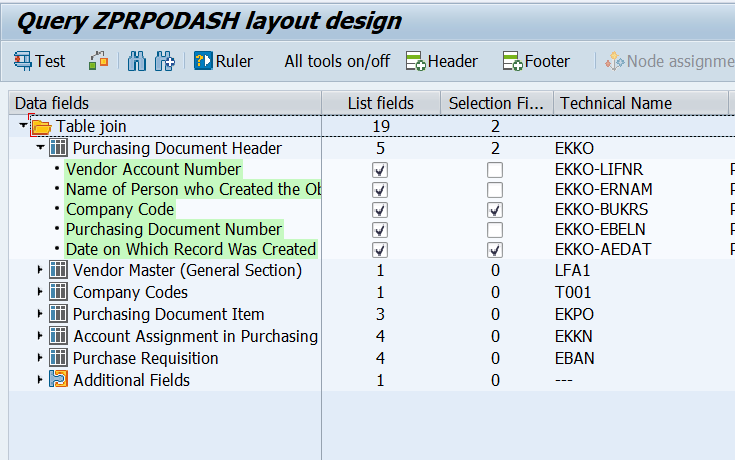Toggle the Ruler tool

[x=223, y=61]
